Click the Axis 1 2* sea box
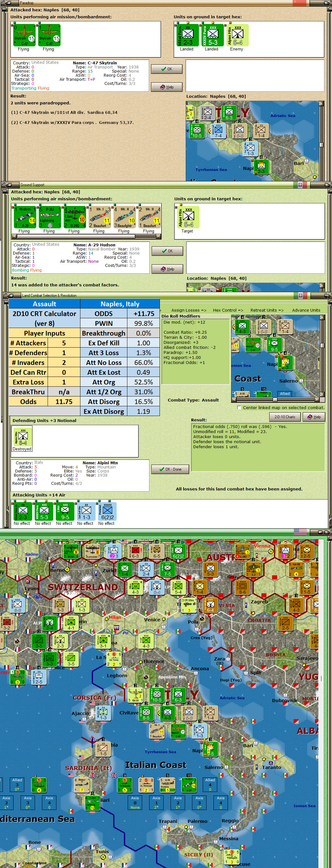Viewport: 332px width, 868px height. click(x=157, y=802)
